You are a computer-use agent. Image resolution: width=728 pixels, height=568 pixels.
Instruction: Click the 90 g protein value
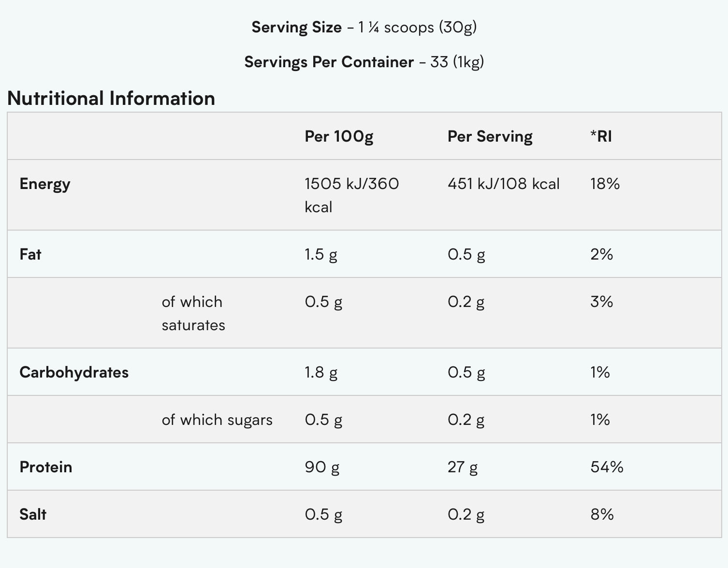322,467
